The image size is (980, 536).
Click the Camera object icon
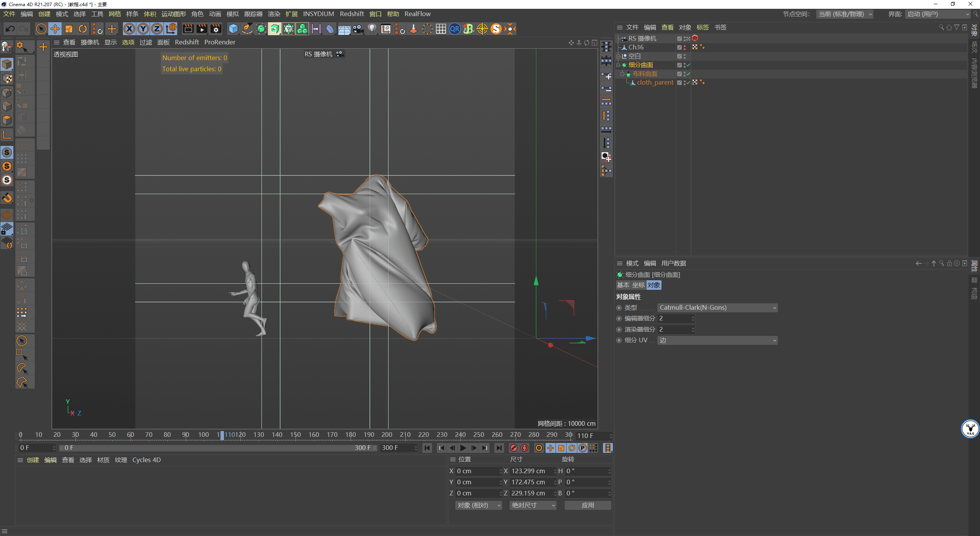pyautogui.click(x=358, y=29)
